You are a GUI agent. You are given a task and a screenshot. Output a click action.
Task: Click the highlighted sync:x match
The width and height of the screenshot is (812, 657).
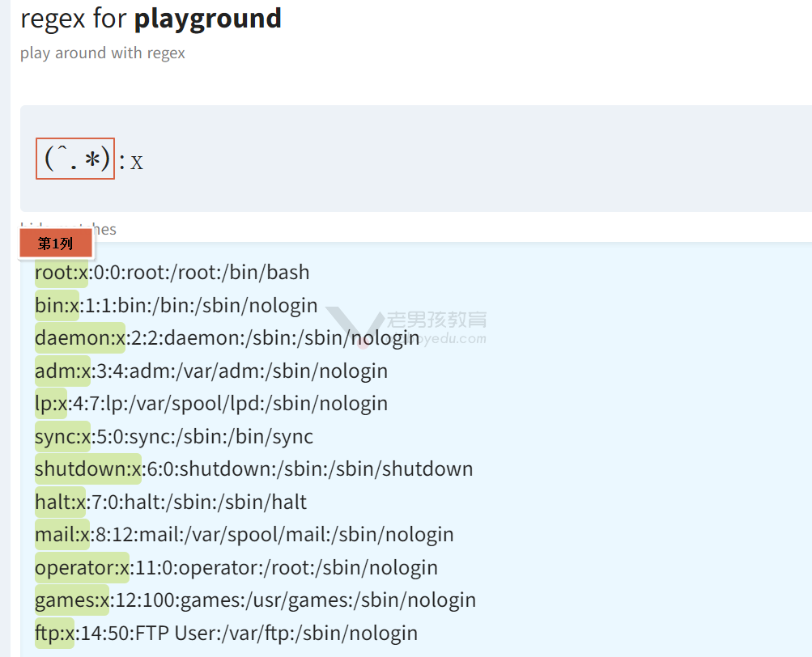coord(62,436)
